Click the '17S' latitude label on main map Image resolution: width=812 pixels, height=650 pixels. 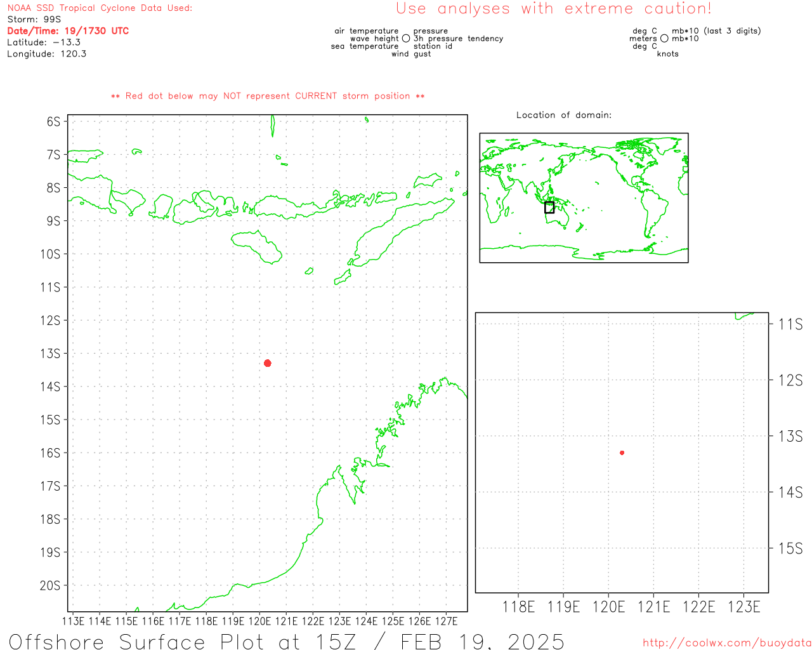pos(51,486)
